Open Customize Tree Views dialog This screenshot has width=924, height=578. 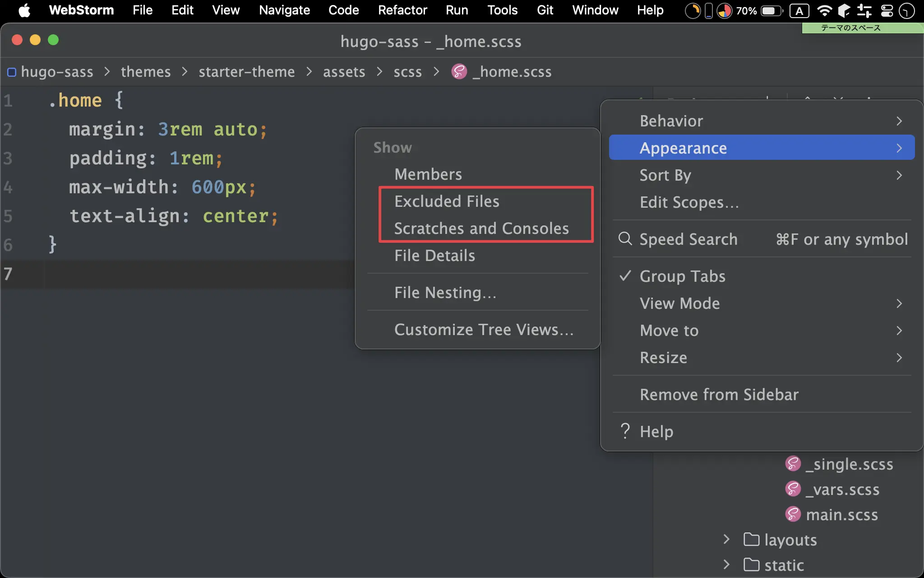click(x=484, y=330)
